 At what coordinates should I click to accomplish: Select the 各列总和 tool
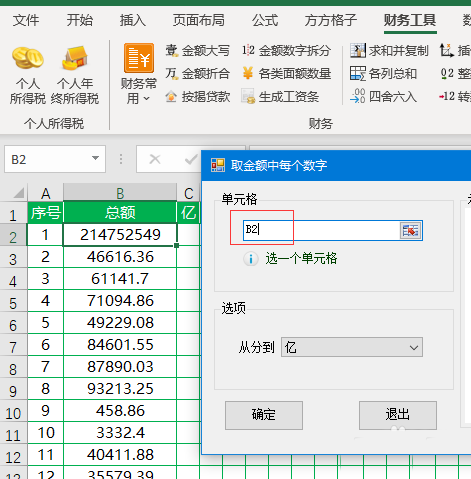383,73
